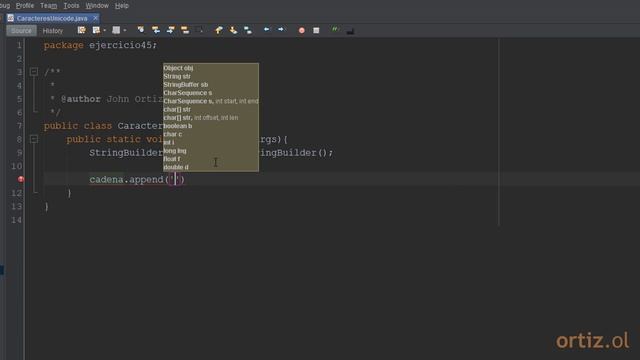Open the Tools menu
The width and height of the screenshot is (640, 360).
71,6
